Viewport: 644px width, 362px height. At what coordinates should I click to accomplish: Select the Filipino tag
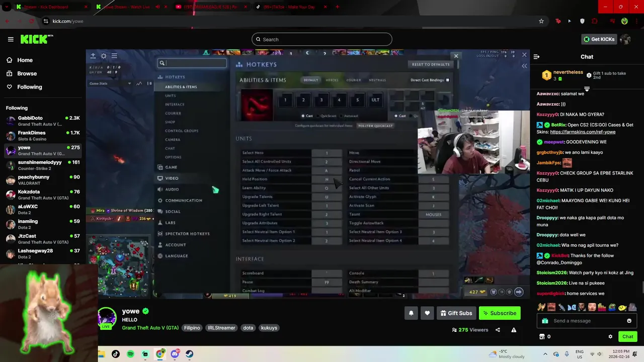[192, 328]
